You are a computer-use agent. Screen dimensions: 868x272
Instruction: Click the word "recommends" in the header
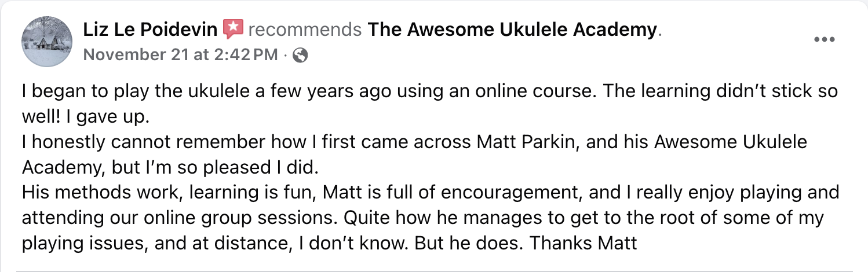[x=305, y=29]
